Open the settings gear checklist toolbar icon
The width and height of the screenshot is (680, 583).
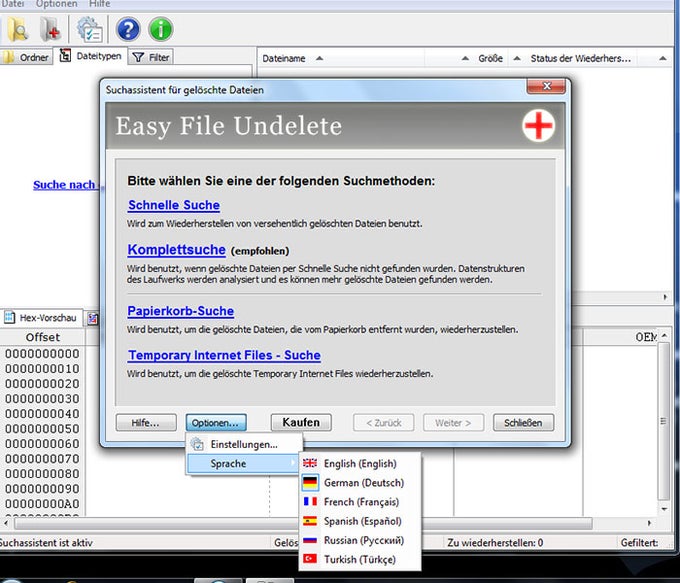(89, 29)
